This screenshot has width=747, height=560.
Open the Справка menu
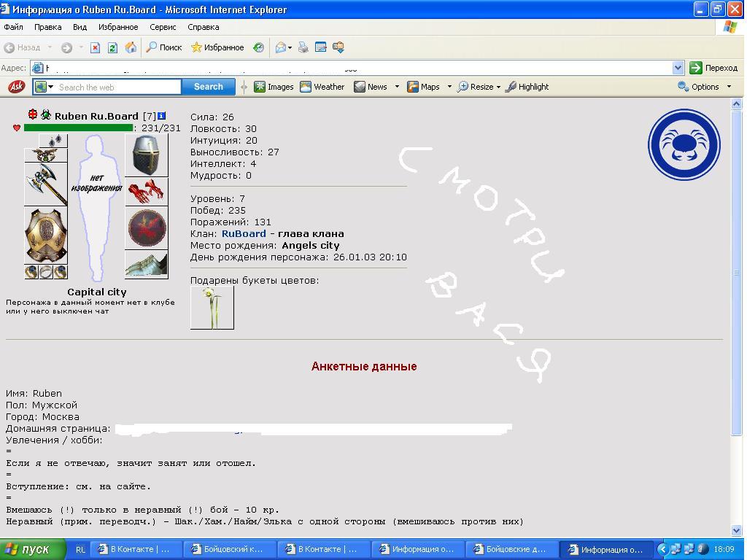[204, 27]
